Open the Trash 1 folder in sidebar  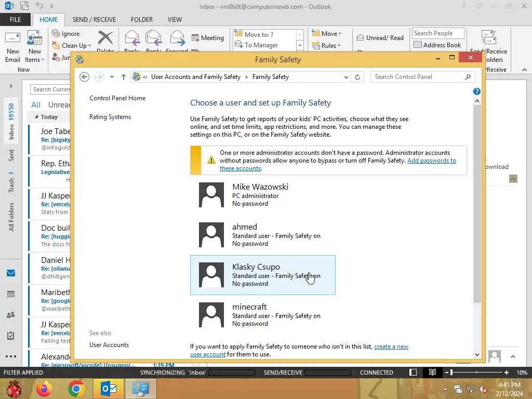[11, 182]
